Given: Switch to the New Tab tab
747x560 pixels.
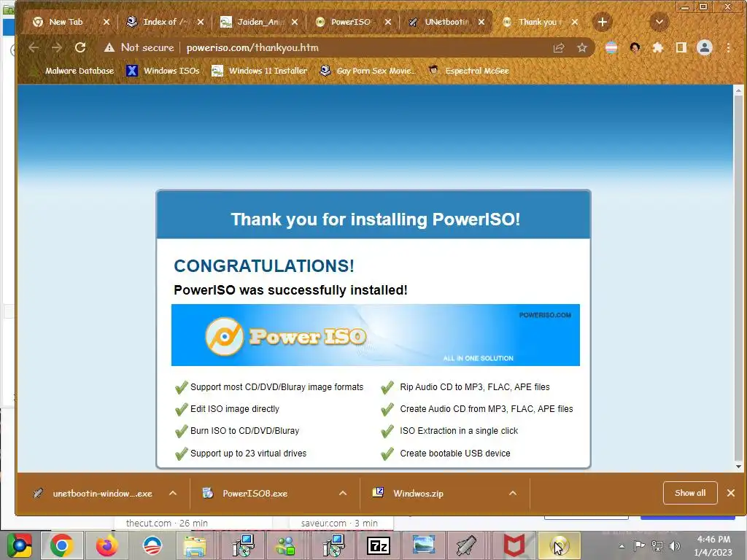Looking at the screenshot, I should (66, 22).
